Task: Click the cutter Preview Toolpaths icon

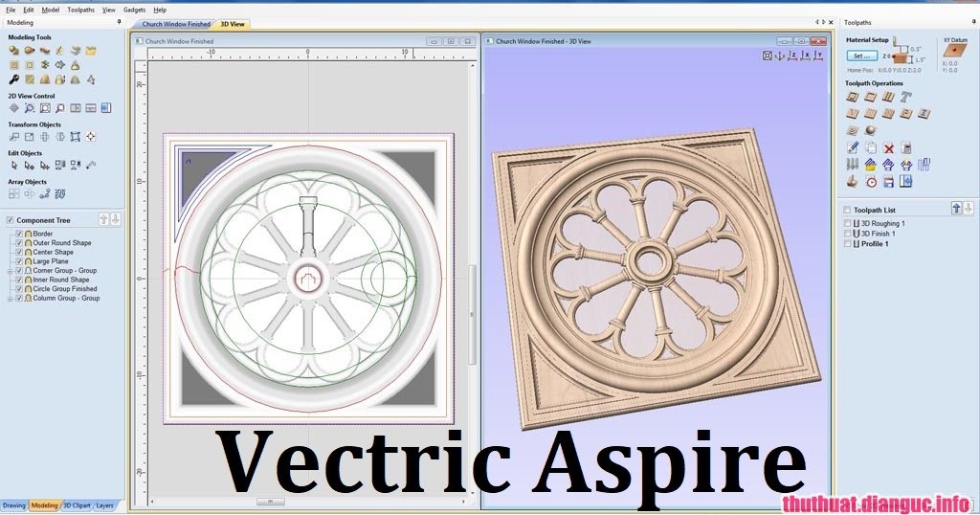Action: coord(852,182)
